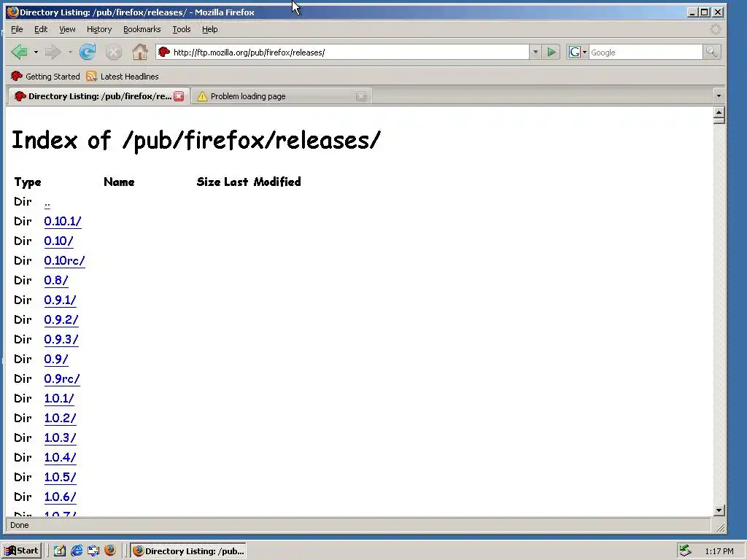Open the 0.9.1/ directory link

[x=60, y=300]
